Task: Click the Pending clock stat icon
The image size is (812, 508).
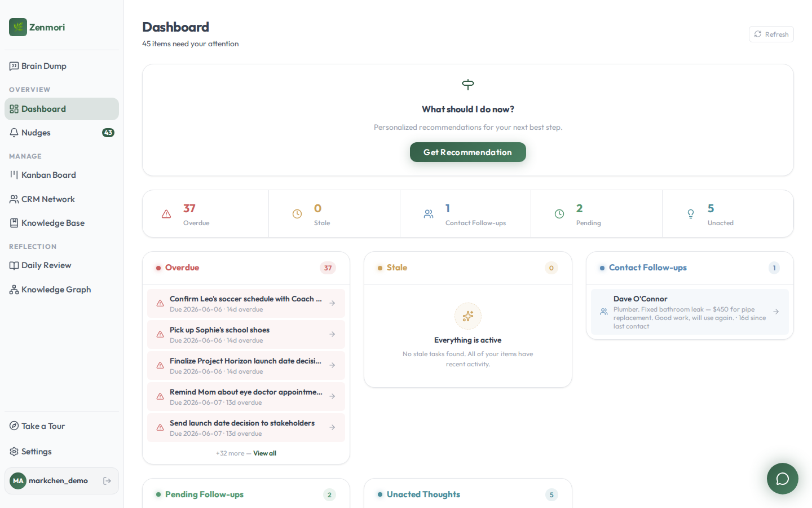Action: click(559, 214)
